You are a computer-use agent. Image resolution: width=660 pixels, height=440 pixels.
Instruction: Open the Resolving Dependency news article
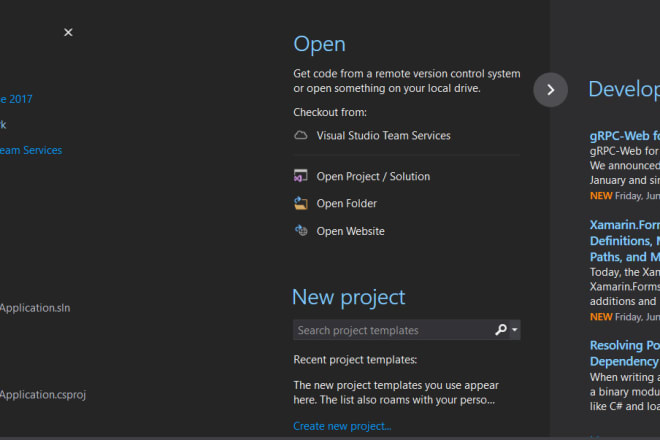[625, 353]
